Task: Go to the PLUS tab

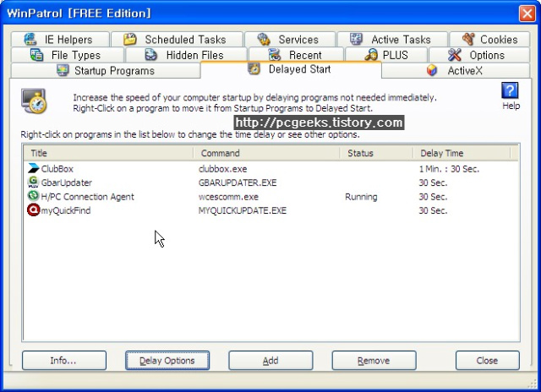Action: [386, 55]
